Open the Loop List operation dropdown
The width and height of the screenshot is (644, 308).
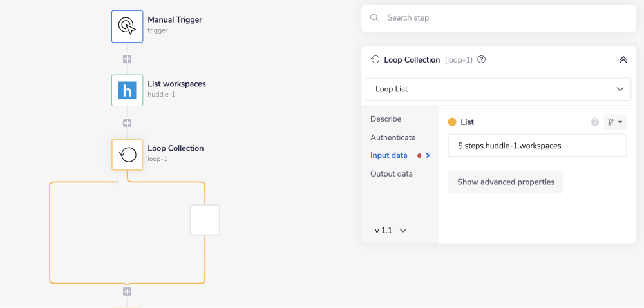(x=498, y=89)
